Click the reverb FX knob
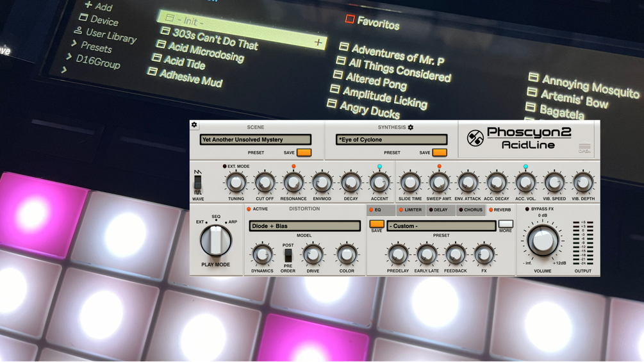Image resolution: width=644 pixels, height=362 pixels. point(484,255)
